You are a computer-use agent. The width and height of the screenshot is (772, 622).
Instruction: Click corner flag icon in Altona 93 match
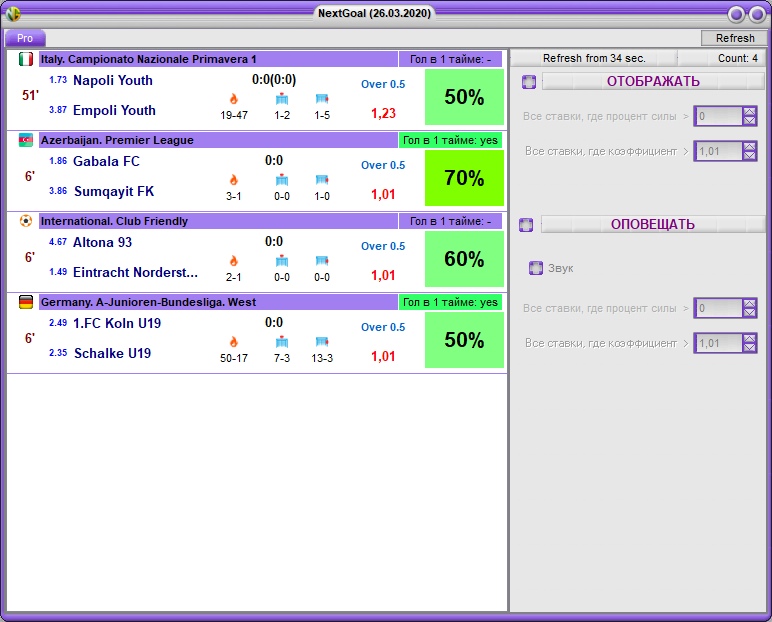(x=322, y=261)
